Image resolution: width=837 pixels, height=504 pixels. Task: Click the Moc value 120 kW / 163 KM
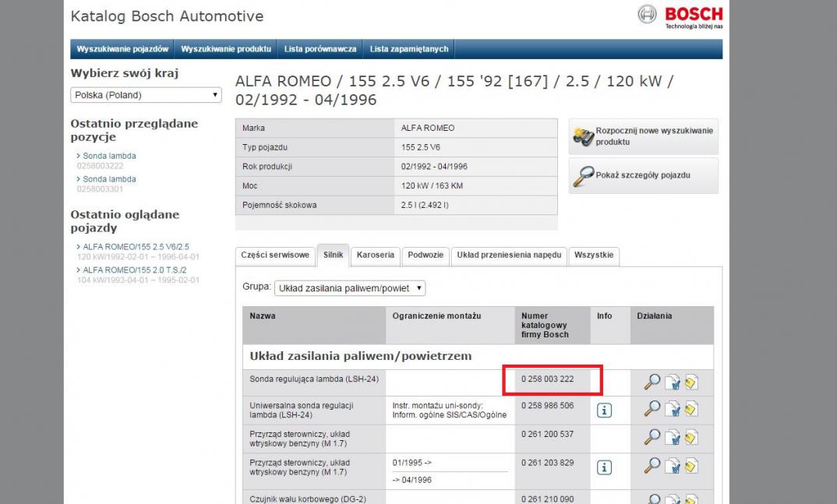(433, 186)
